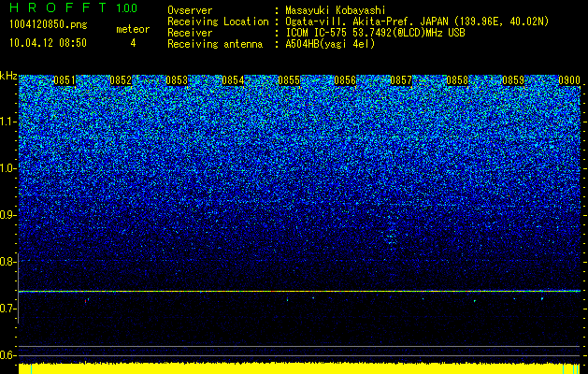This screenshot has width=588, height=374.
Task: Click the kHz axis unit label
Action: click(x=8, y=76)
